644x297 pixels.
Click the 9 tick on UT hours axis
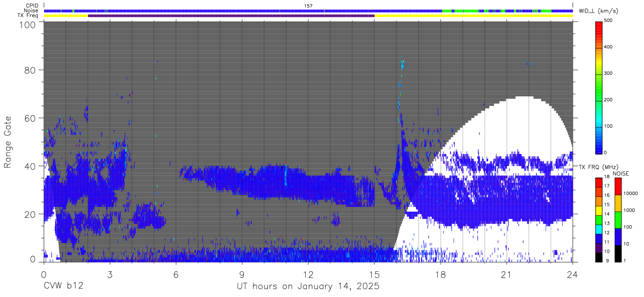pos(242,274)
